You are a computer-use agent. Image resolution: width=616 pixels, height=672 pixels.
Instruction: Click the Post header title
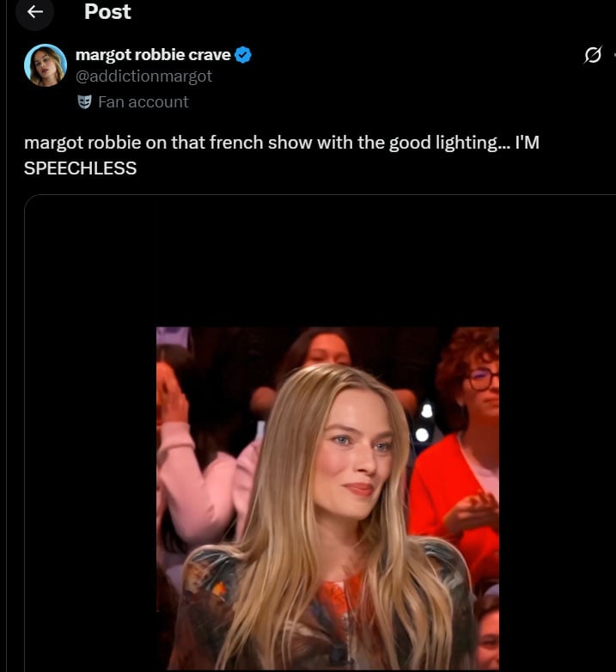tap(107, 11)
